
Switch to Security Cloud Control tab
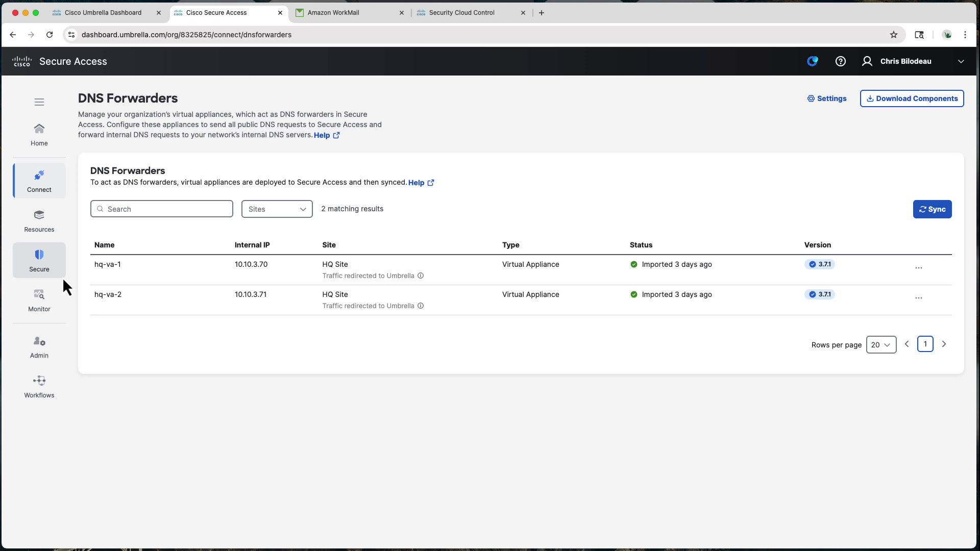click(x=461, y=13)
